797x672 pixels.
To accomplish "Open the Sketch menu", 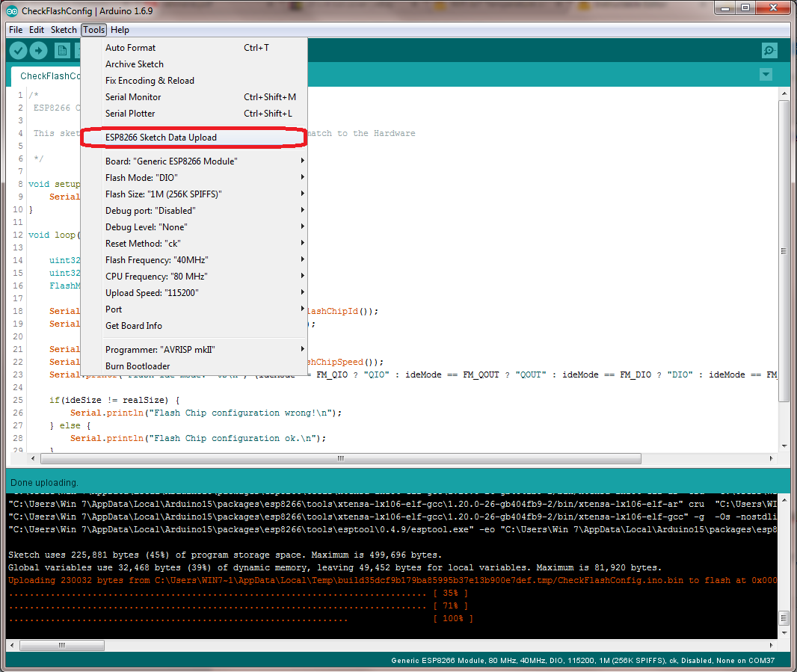I will [64, 30].
